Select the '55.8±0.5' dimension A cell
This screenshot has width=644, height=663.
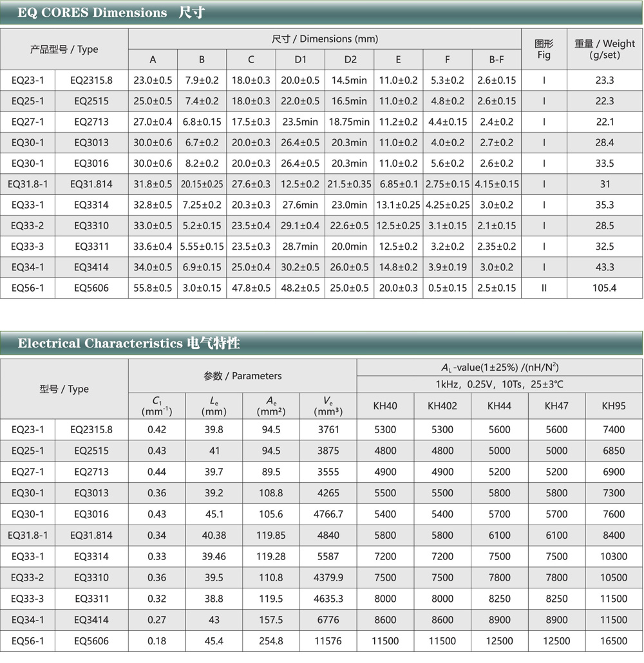[153, 288]
